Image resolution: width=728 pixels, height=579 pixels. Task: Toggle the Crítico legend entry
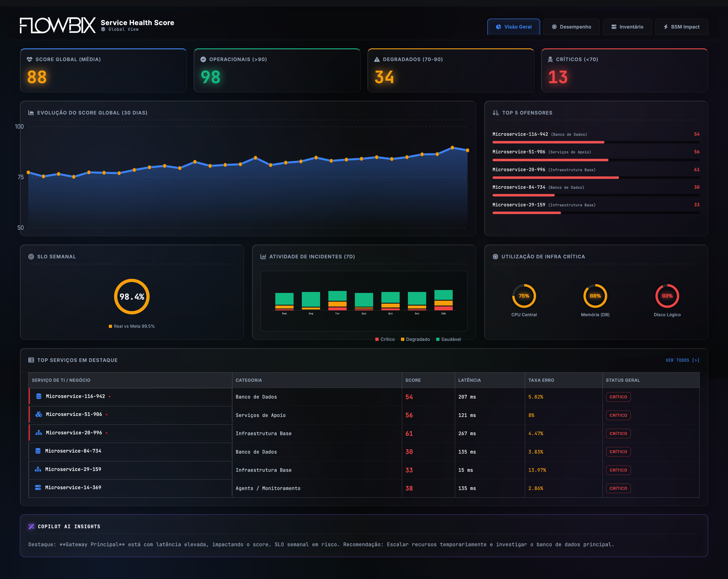(385, 339)
